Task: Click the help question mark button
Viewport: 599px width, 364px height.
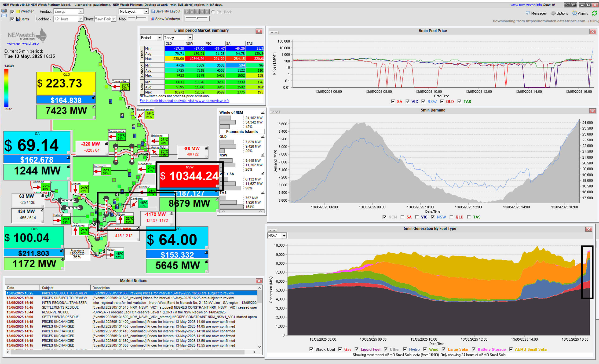Action: 567,5
